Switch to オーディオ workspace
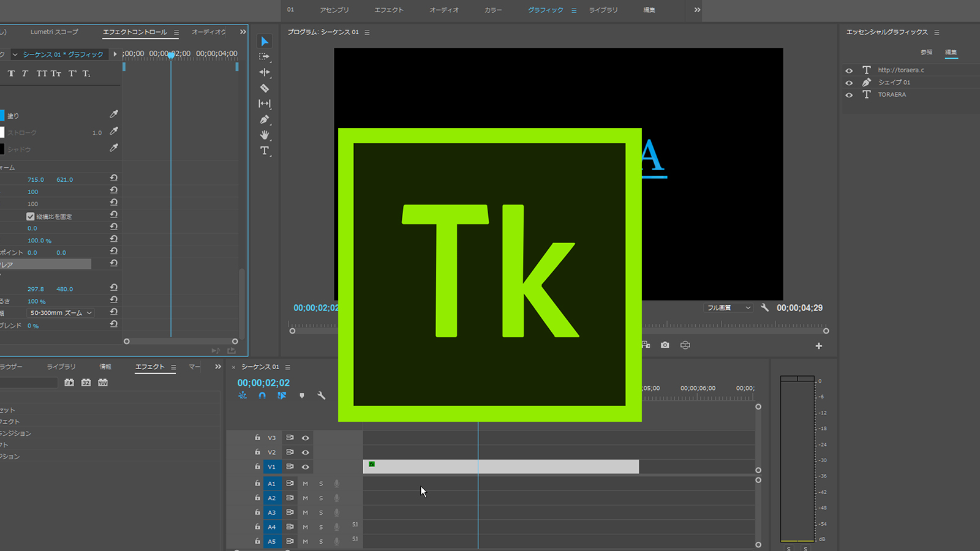Image resolution: width=980 pixels, height=551 pixels. click(444, 10)
